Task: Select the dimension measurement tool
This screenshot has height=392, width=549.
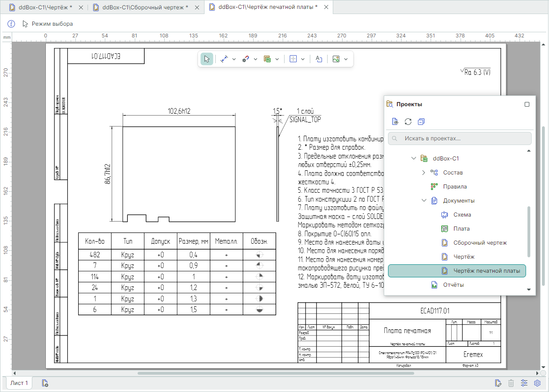Action: pos(224,59)
